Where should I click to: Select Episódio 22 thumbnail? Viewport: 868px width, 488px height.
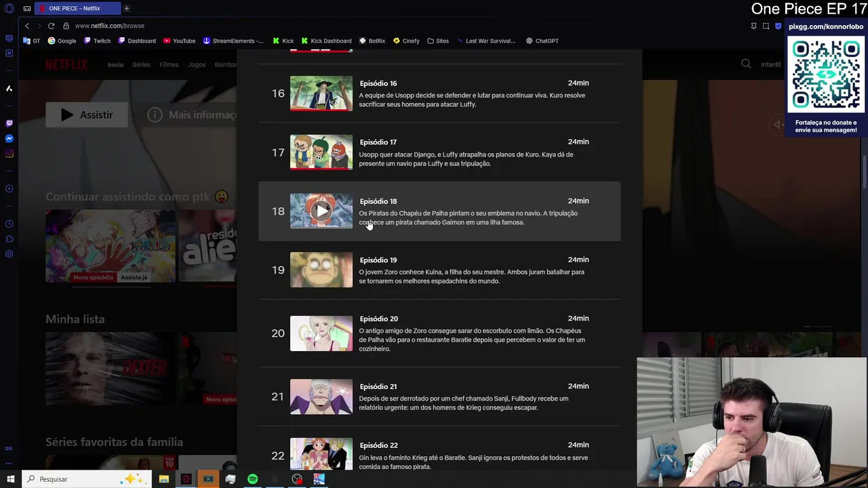click(x=321, y=453)
